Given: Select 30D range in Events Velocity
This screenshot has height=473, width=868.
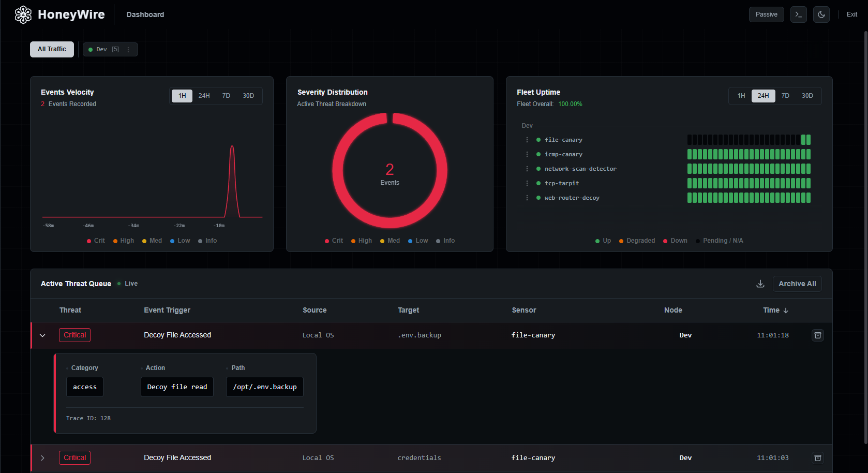Looking at the screenshot, I should pos(248,96).
